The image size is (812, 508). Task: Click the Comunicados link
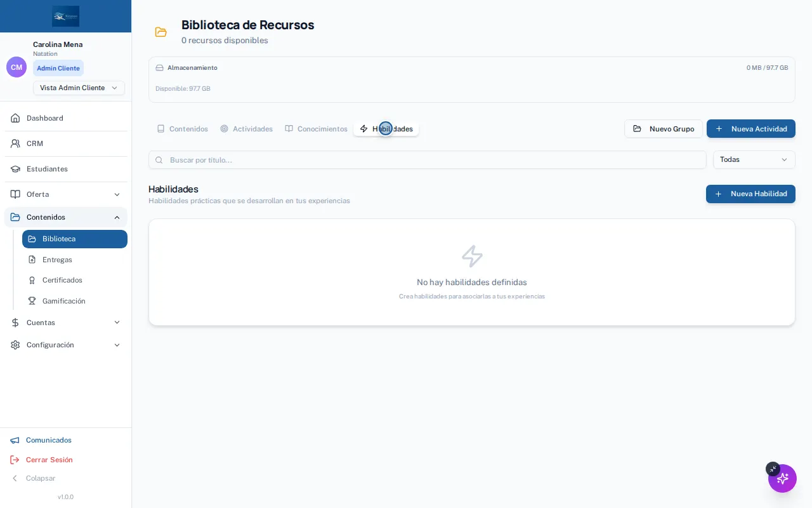[x=49, y=440]
